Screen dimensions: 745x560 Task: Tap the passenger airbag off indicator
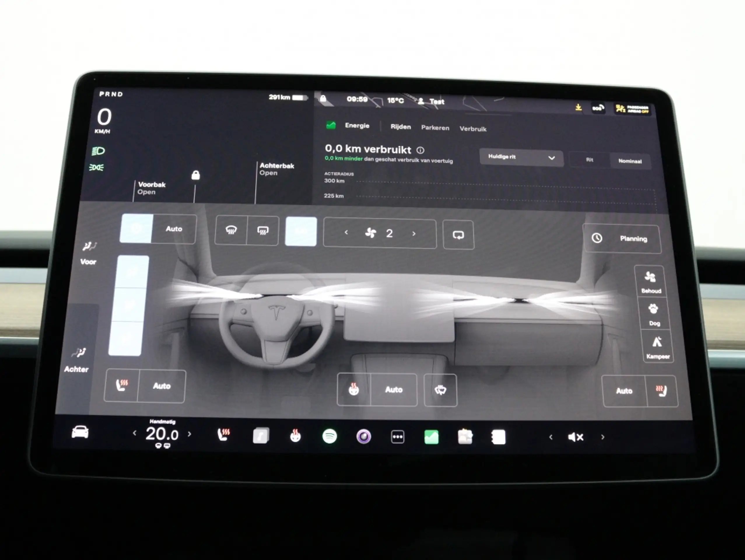point(632,109)
